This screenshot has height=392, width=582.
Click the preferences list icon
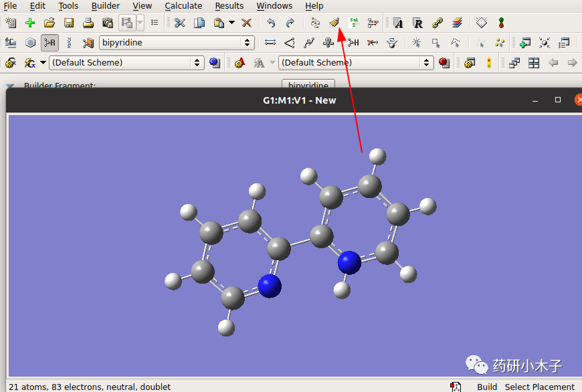tap(155, 23)
